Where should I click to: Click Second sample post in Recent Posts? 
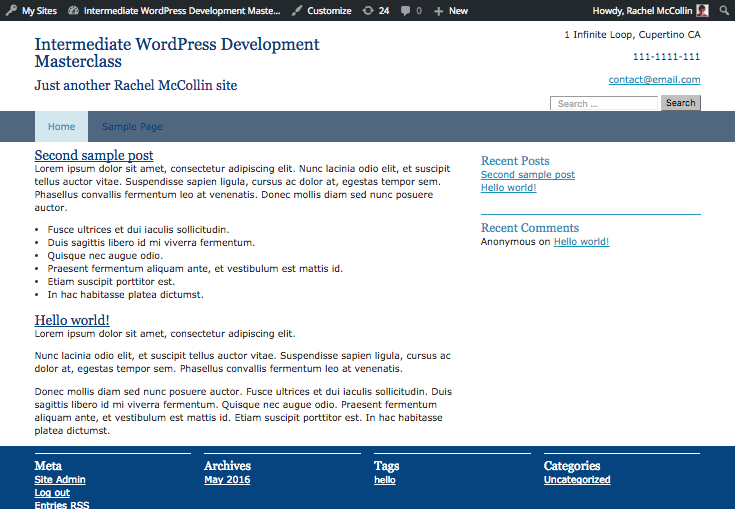click(x=528, y=174)
